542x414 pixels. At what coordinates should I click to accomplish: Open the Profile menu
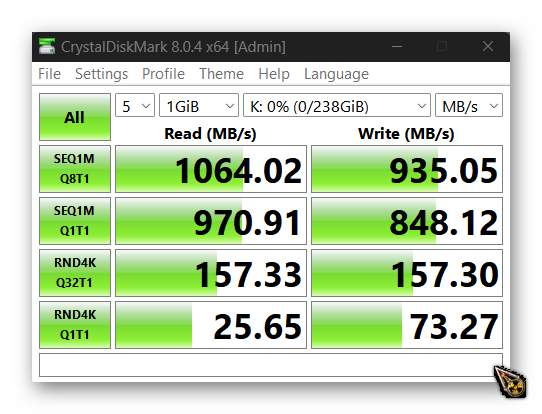coord(163,74)
